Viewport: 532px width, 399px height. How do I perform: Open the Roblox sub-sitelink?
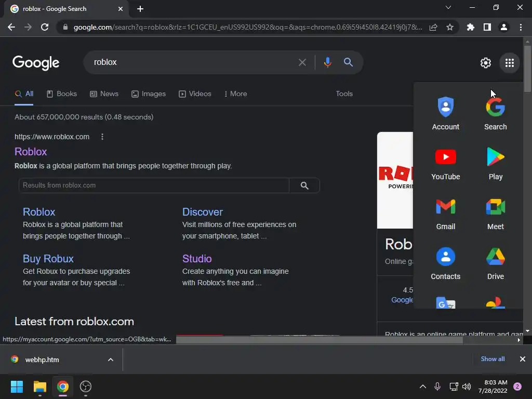click(39, 212)
